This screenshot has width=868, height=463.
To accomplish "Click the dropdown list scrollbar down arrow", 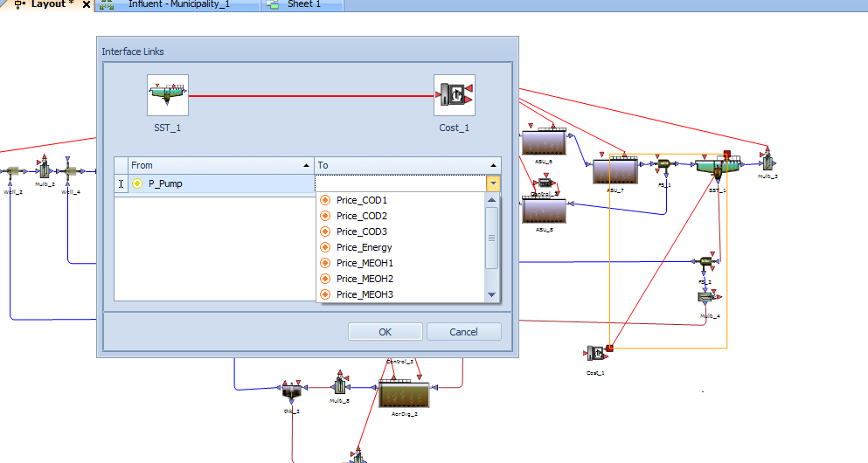I will pyautogui.click(x=491, y=295).
